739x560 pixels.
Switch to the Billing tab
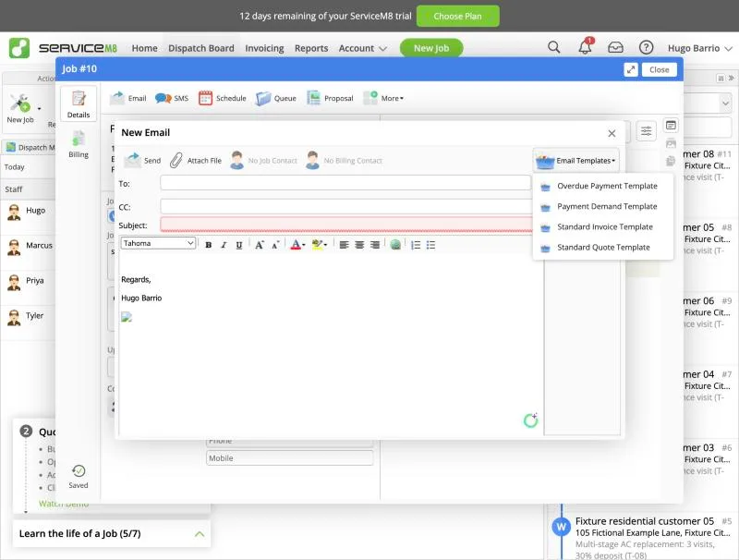[x=79, y=144]
